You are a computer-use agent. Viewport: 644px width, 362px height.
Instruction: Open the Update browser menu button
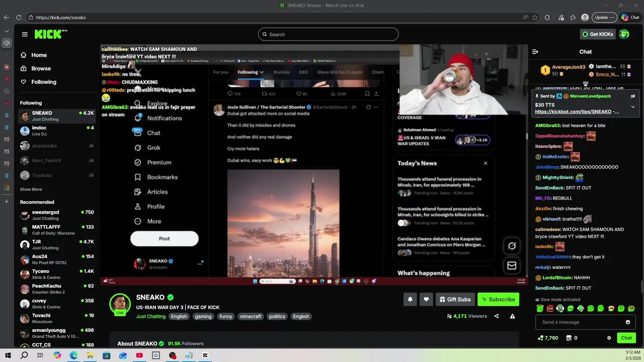[x=604, y=17]
